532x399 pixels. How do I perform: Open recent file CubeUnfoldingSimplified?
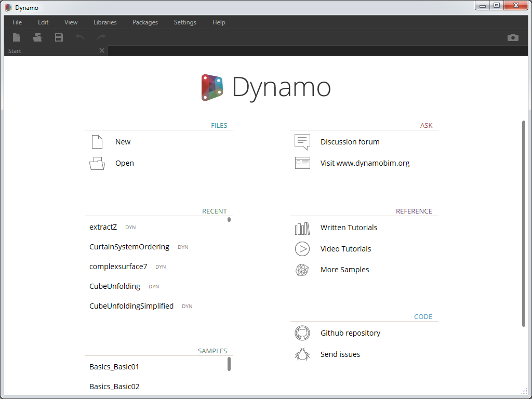click(131, 306)
